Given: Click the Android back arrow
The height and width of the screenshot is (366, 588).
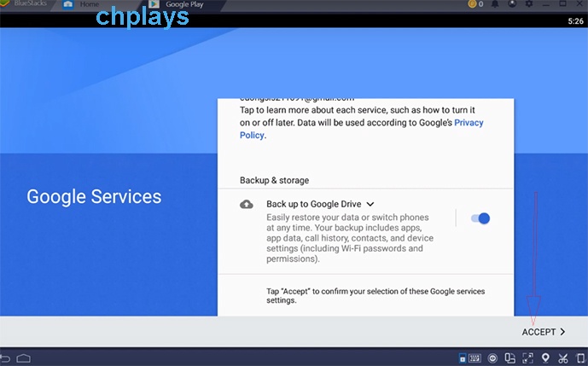Looking at the screenshot, I should [x=5, y=358].
